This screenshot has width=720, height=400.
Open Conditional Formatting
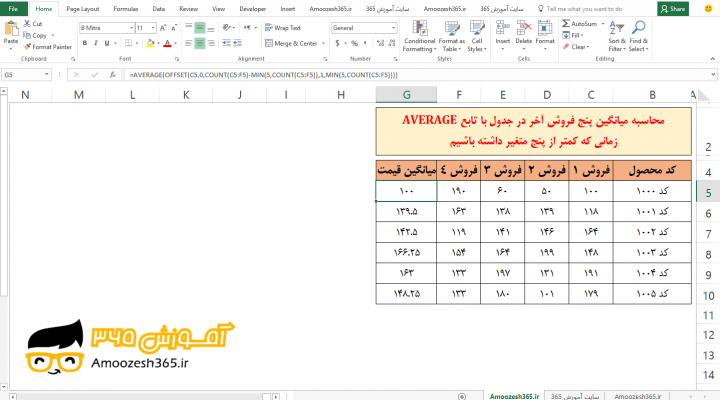click(x=419, y=36)
